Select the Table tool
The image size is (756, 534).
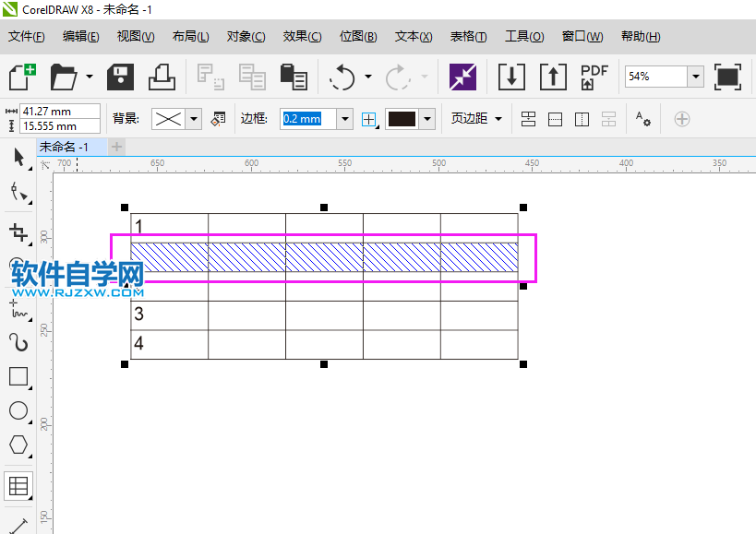[18, 486]
